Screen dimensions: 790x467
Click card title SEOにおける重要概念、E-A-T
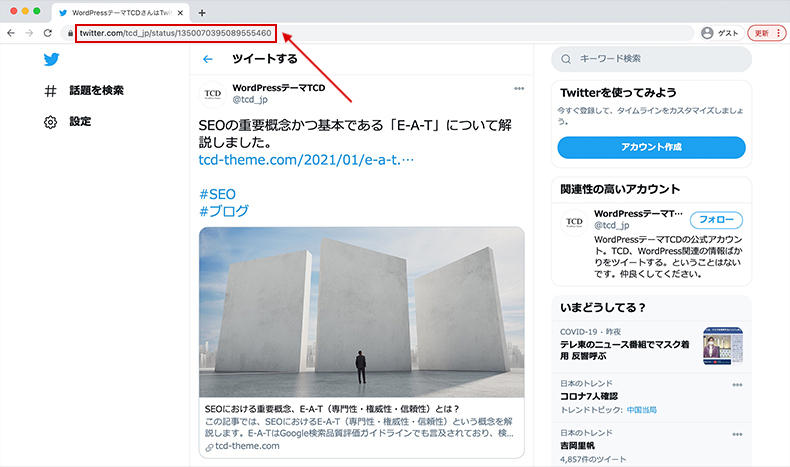tap(332, 409)
